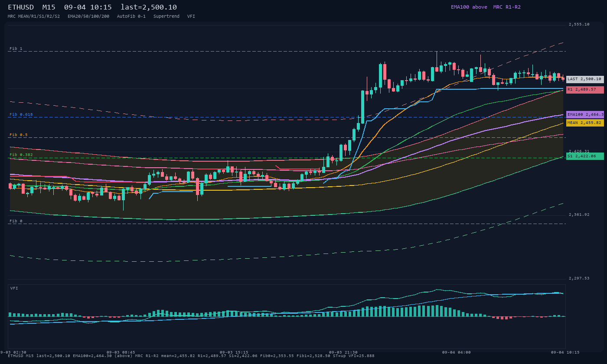This screenshot has height=364, width=607.
Task: Click the bottom status summary line starting 'ETHUSD M15 last='
Action: point(191,356)
